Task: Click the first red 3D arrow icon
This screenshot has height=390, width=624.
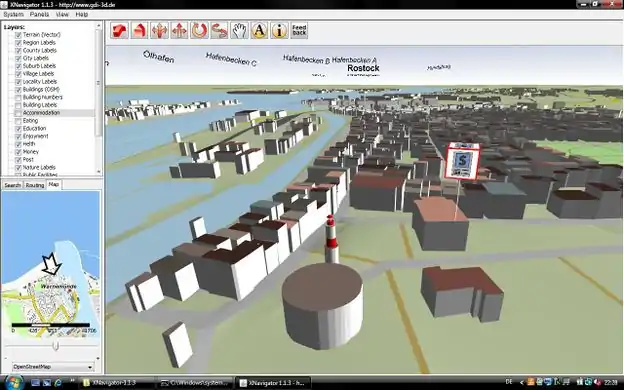Action: [x=119, y=31]
